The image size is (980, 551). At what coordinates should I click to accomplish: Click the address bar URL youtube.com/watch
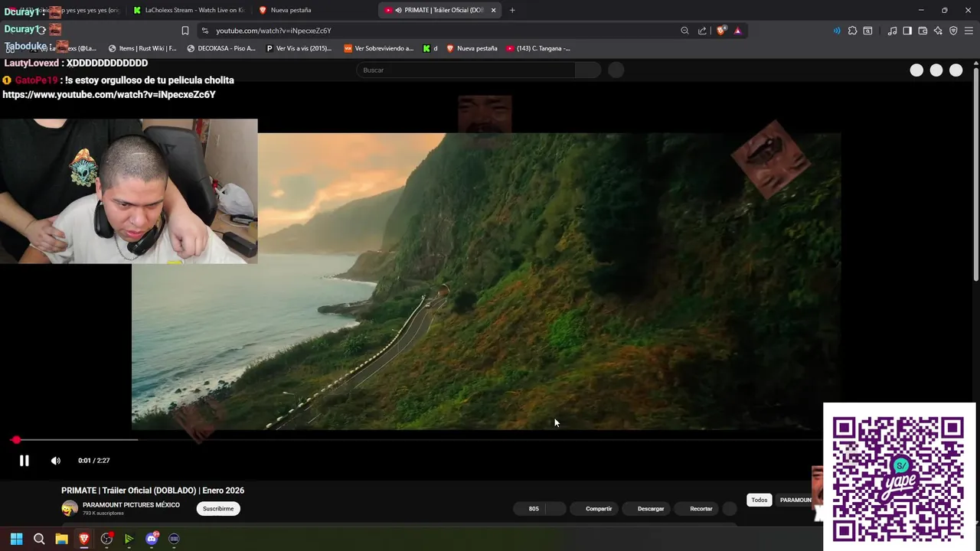point(273,31)
